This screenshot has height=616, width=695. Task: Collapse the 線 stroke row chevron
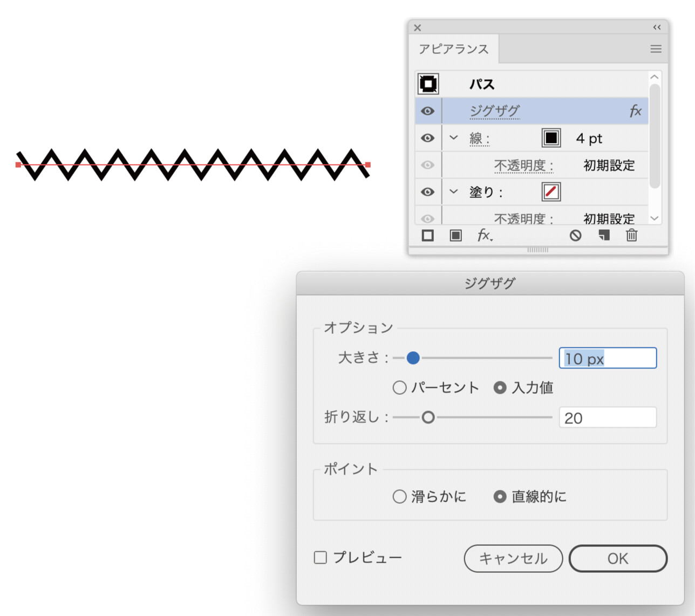click(x=454, y=138)
